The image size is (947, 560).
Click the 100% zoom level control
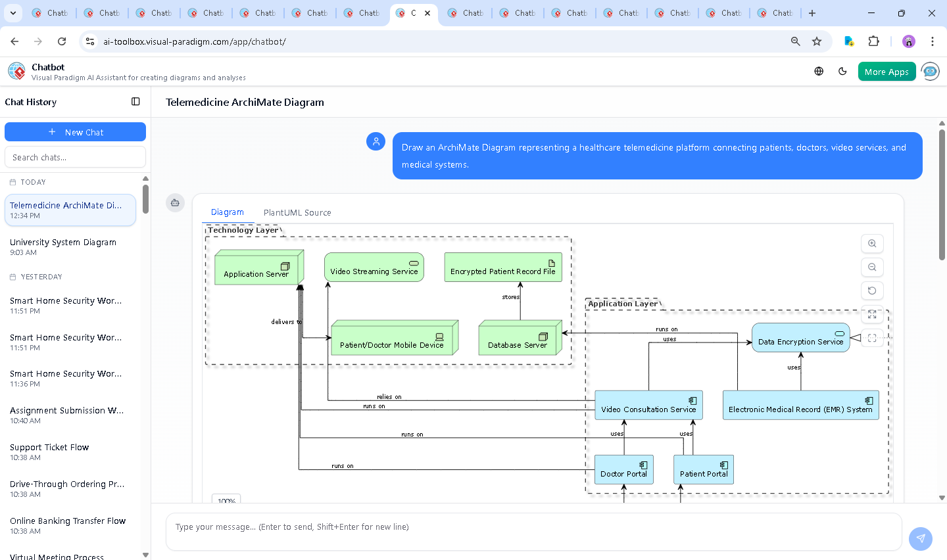pyautogui.click(x=226, y=500)
